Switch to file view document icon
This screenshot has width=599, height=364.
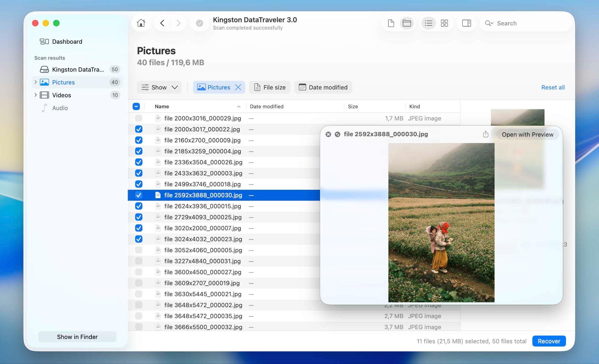pos(391,23)
